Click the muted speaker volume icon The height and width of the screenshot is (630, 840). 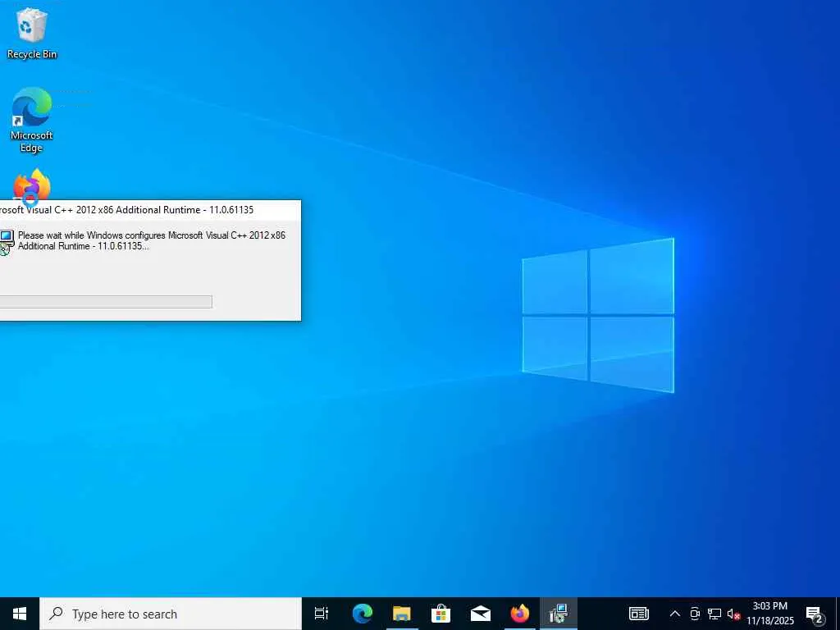733,614
